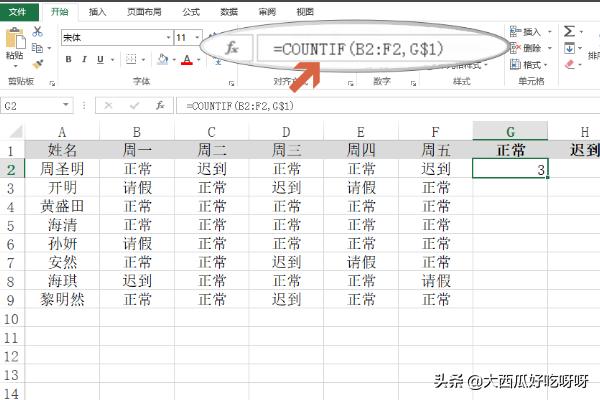Screen dimensions: 600x400
Task: Click the AutoSum sigma icon
Action: click(569, 32)
